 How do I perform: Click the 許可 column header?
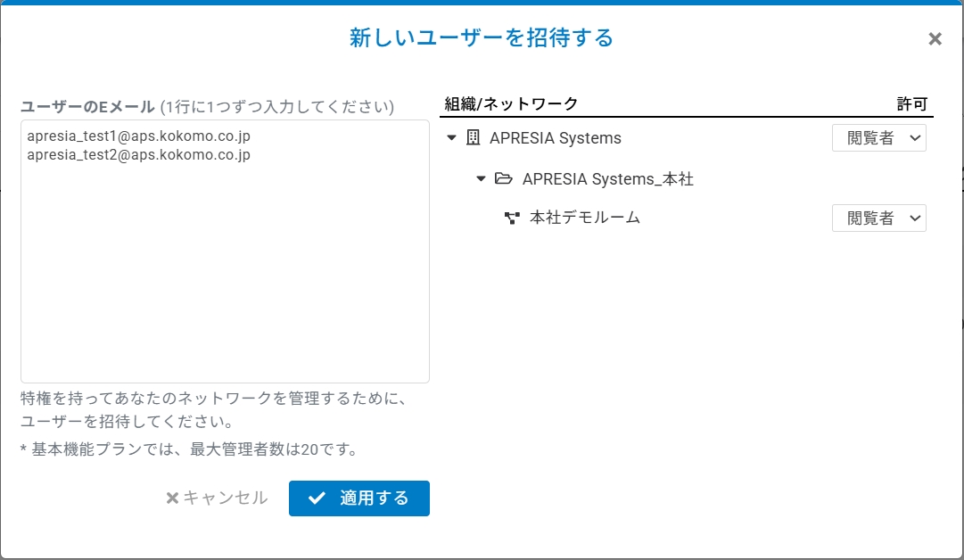coord(912,103)
